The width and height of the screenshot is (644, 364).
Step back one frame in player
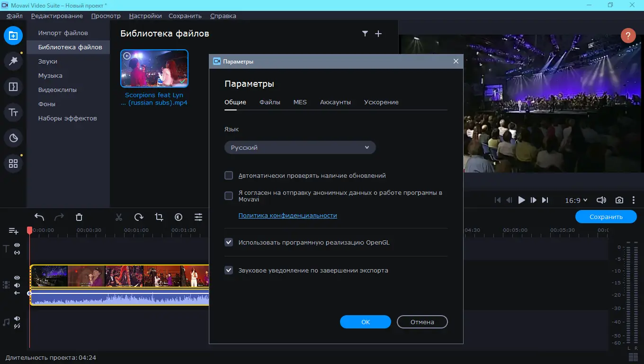[509, 200]
